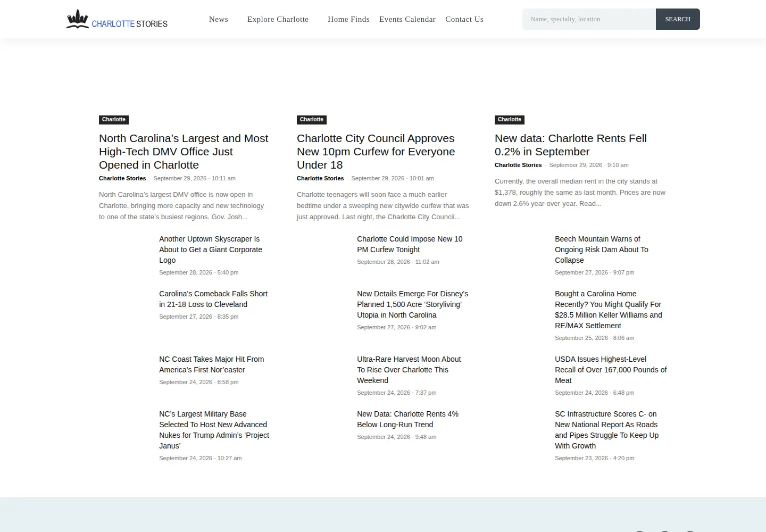Click the date September 28, 2026 · 11:02 am
766x532 pixels.
tap(398, 262)
